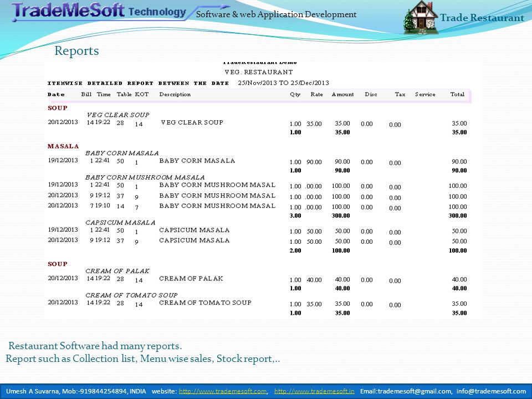Click the 'Time' column header
This screenshot has width=532, height=399.
point(104,94)
